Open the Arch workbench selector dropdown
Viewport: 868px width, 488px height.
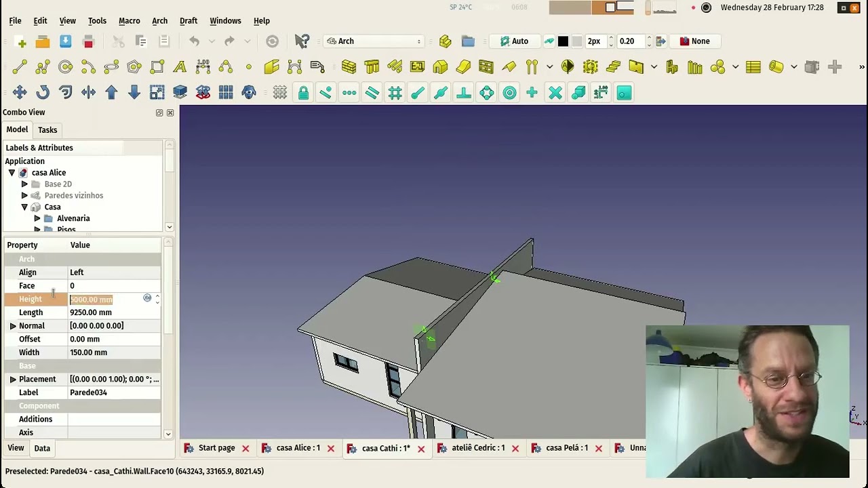[x=374, y=41]
